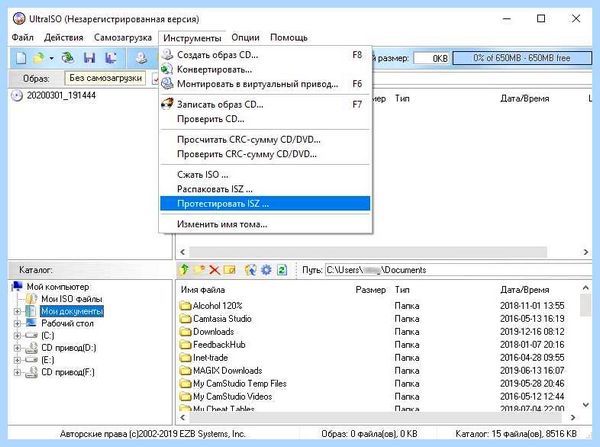Click the virtual drive mount menu icon
The width and height of the screenshot is (600, 447).
click(x=167, y=83)
